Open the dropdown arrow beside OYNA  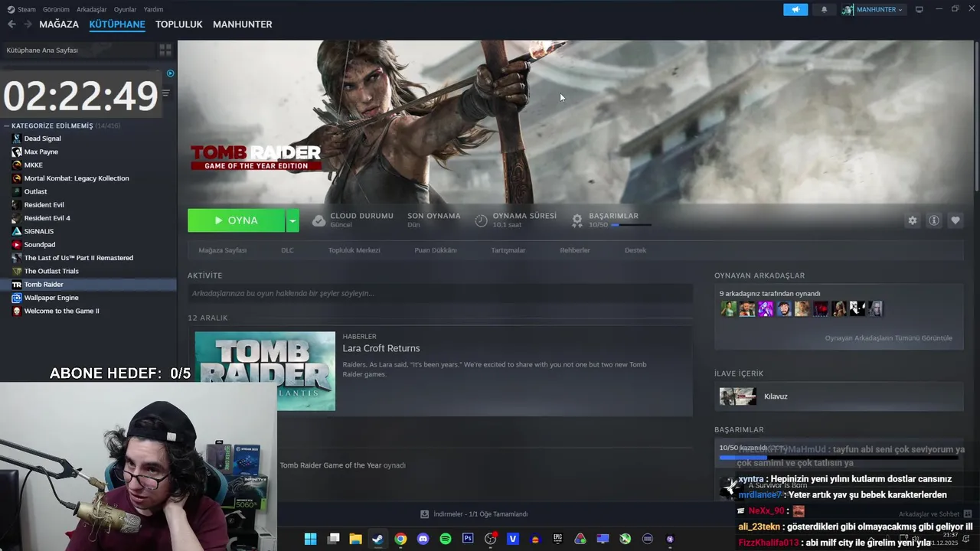point(292,220)
